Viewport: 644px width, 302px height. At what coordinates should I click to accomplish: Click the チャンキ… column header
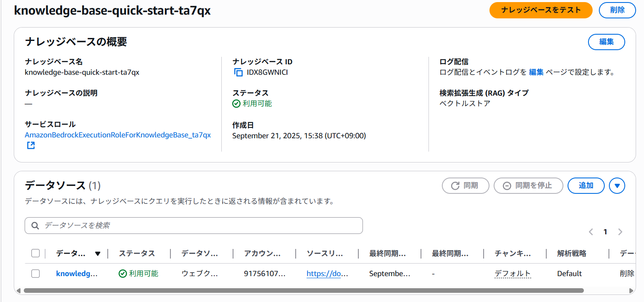[x=513, y=254]
